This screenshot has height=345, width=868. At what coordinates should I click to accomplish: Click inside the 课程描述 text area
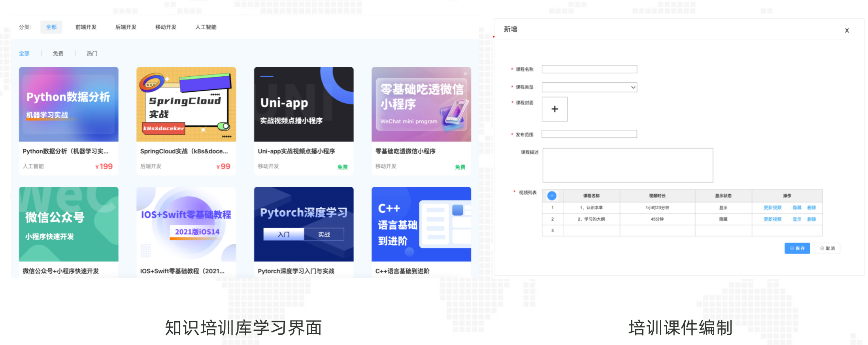[x=628, y=165]
